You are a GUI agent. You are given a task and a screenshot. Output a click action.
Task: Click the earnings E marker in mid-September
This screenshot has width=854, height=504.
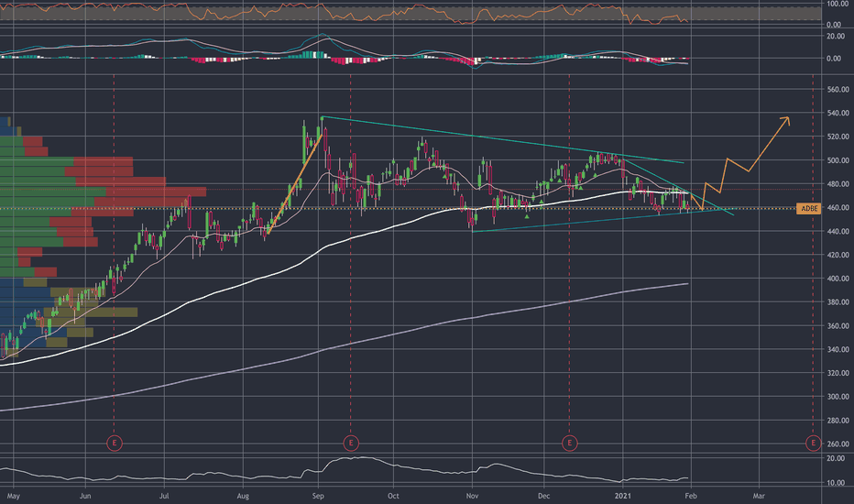(x=351, y=443)
